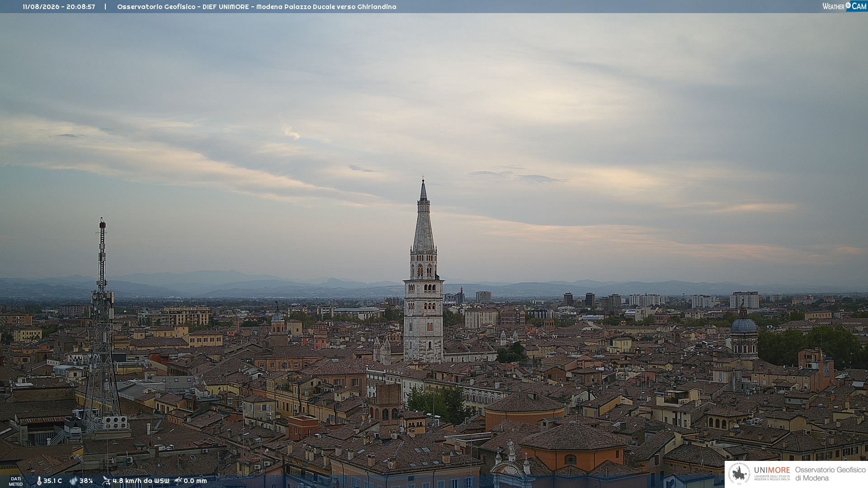Screen dimensions: 868x488
Task: Click the rain umbrella icon
Action: (x=178, y=481)
